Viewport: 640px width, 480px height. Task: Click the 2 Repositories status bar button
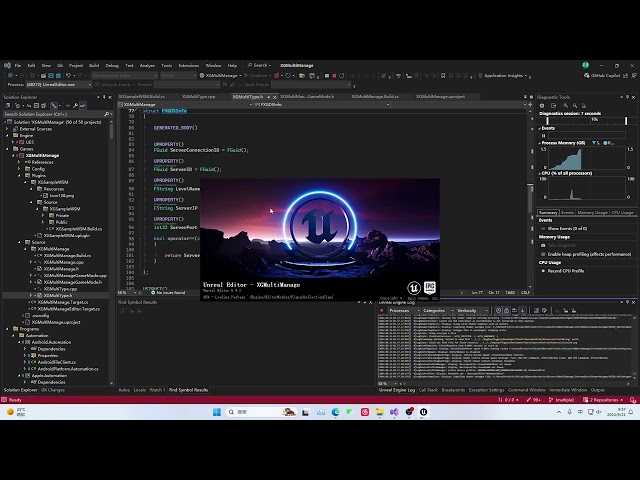(603, 400)
